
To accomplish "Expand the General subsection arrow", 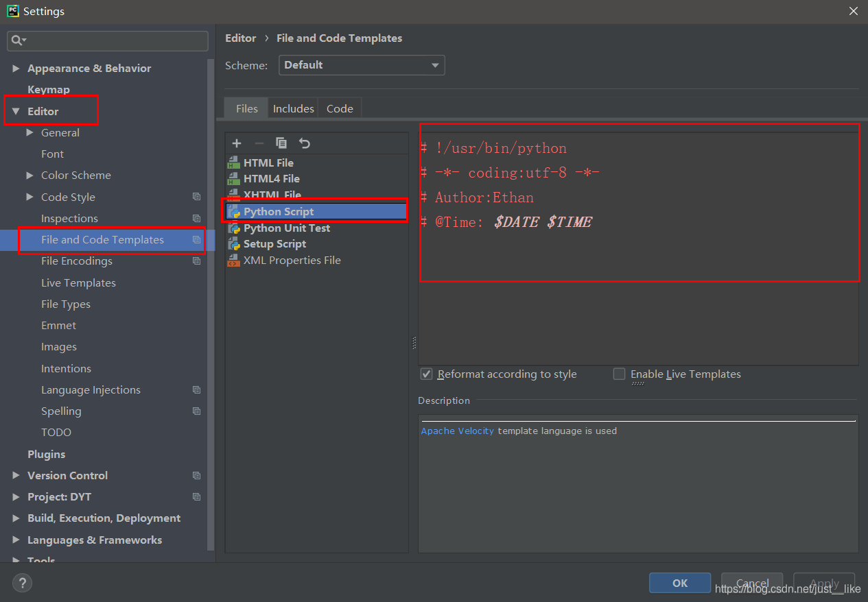I will (x=30, y=132).
